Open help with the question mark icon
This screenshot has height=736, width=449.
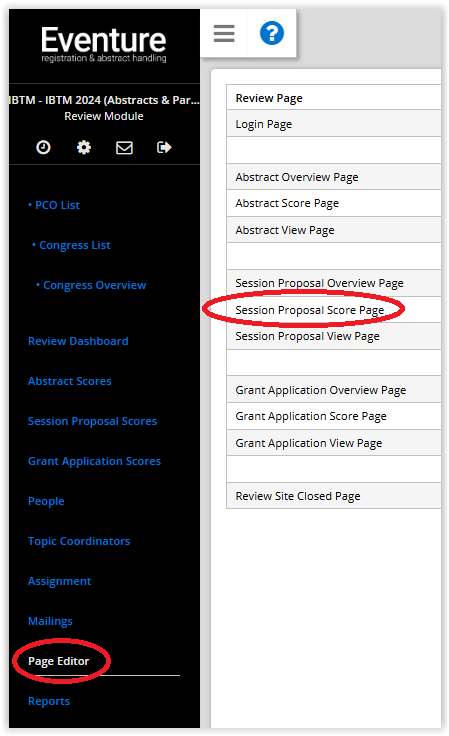pyautogui.click(x=272, y=33)
